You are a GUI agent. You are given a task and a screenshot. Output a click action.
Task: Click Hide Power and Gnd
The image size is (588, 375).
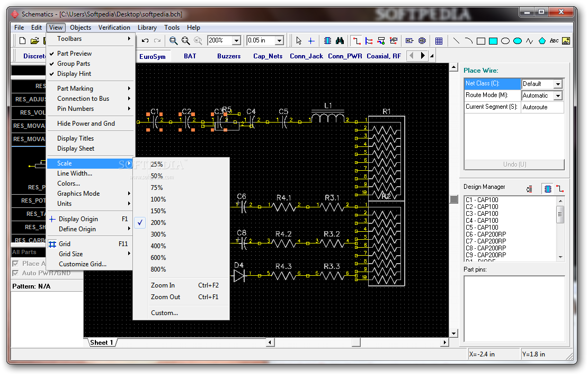click(x=90, y=124)
